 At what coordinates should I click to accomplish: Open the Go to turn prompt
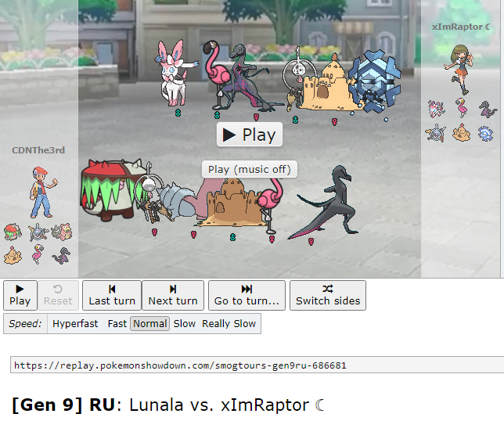click(247, 295)
